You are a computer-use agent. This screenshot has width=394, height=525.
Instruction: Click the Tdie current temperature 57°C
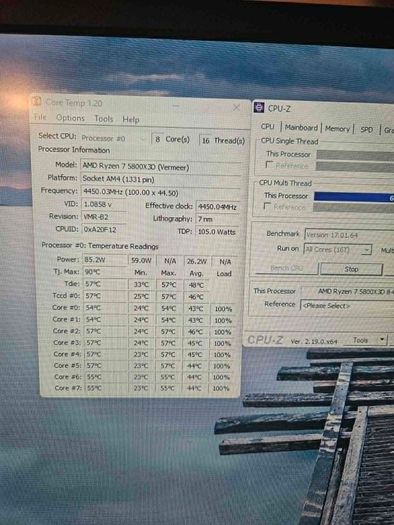[105, 284]
